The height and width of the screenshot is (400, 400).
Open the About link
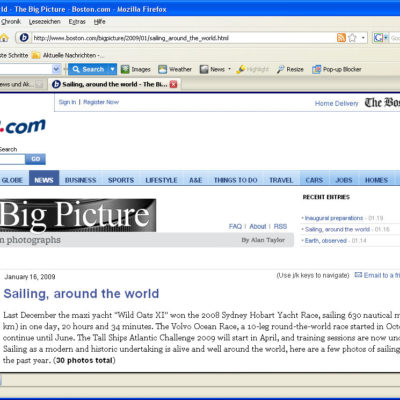click(258, 226)
